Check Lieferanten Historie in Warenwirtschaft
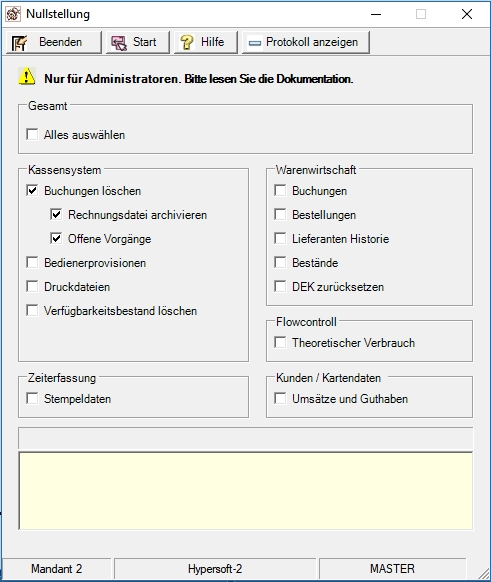 pyautogui.click(x=280, y=238)
